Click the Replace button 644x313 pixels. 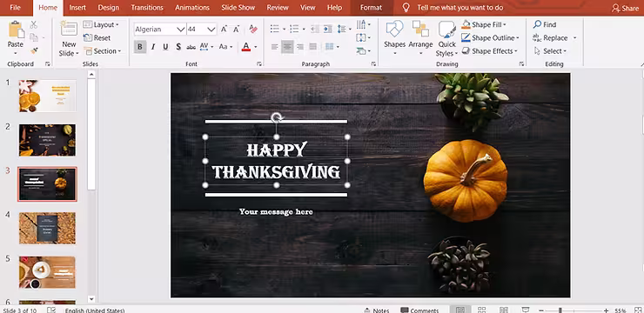[x=550, y=37]
